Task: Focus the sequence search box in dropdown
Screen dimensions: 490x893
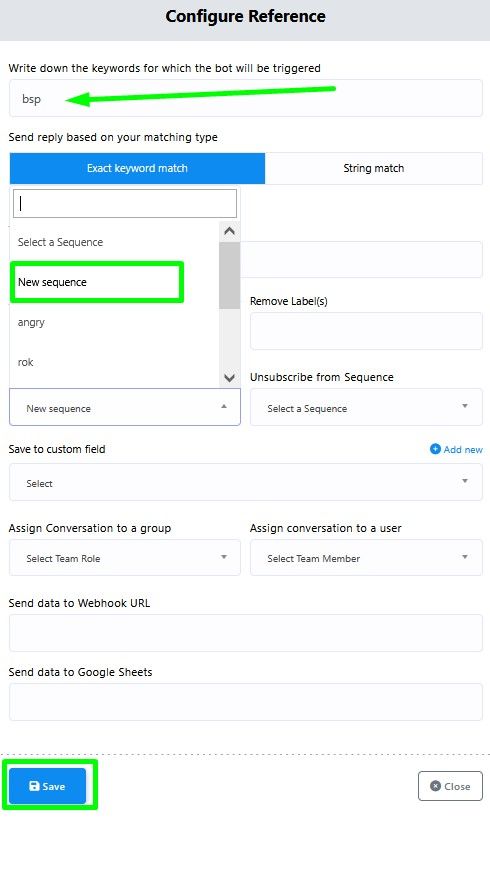Action: [125, 203]
